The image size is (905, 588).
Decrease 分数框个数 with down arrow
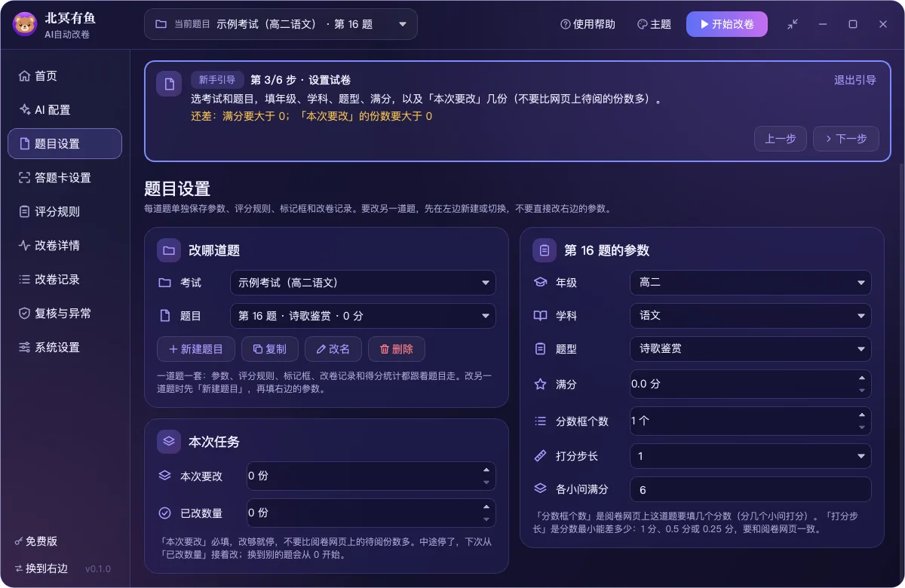tap(862, 427)
